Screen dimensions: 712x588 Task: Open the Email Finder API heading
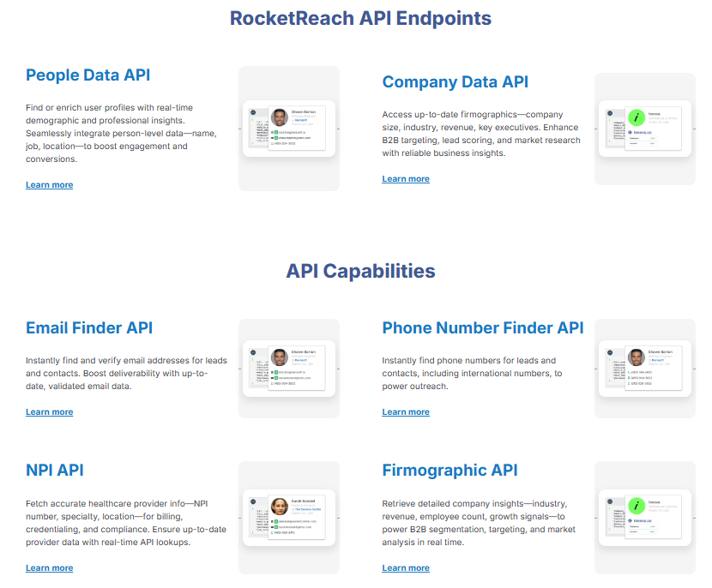pos(89,327)
